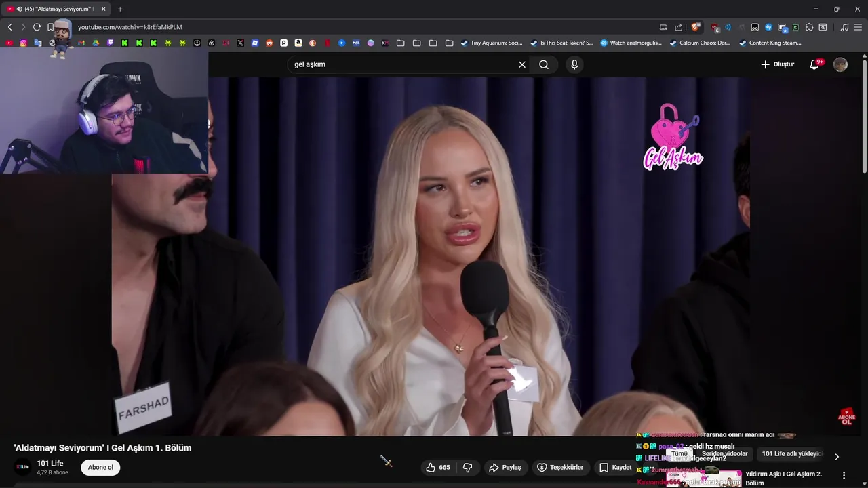Click the Oluştur create button
868x488 pixels.
[x=777, y=64]
